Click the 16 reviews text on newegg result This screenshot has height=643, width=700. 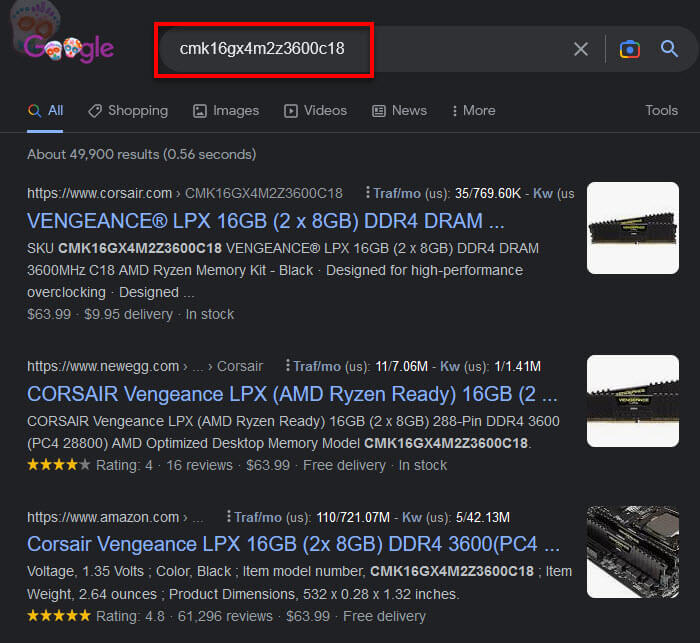point(200,465)
